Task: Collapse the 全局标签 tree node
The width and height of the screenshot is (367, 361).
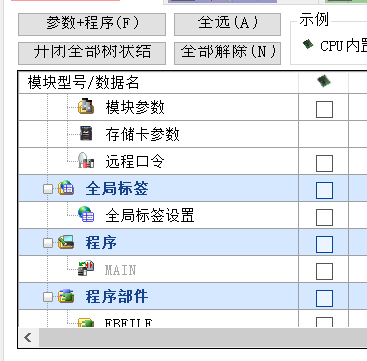Action: (x=48, y=189)
